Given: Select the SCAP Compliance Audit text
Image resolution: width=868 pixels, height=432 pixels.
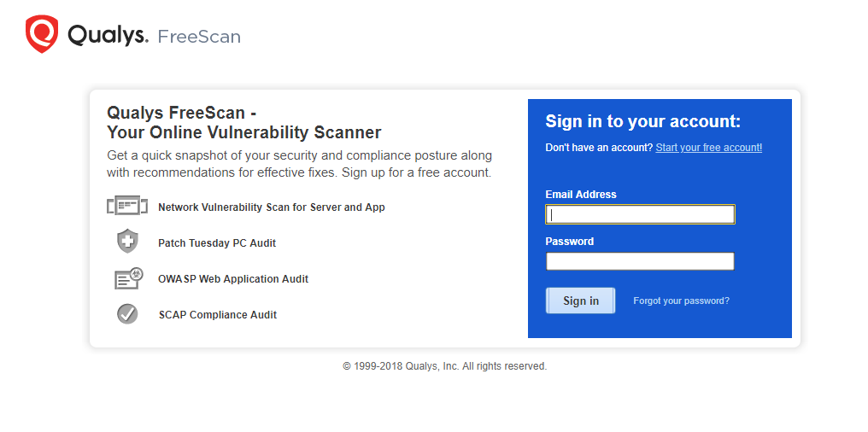Looking at the screenshot, I should tap(218, 315).
